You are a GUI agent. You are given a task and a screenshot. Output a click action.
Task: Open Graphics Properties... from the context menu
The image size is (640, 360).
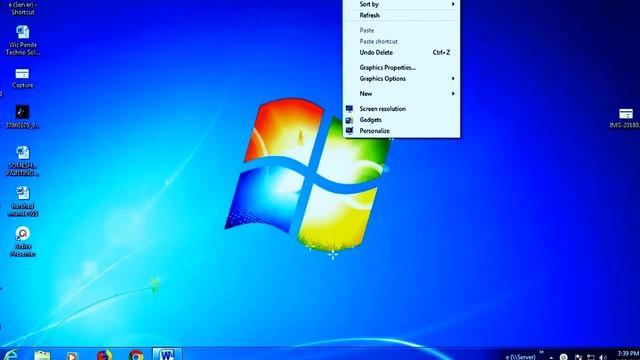pos(401,67)
